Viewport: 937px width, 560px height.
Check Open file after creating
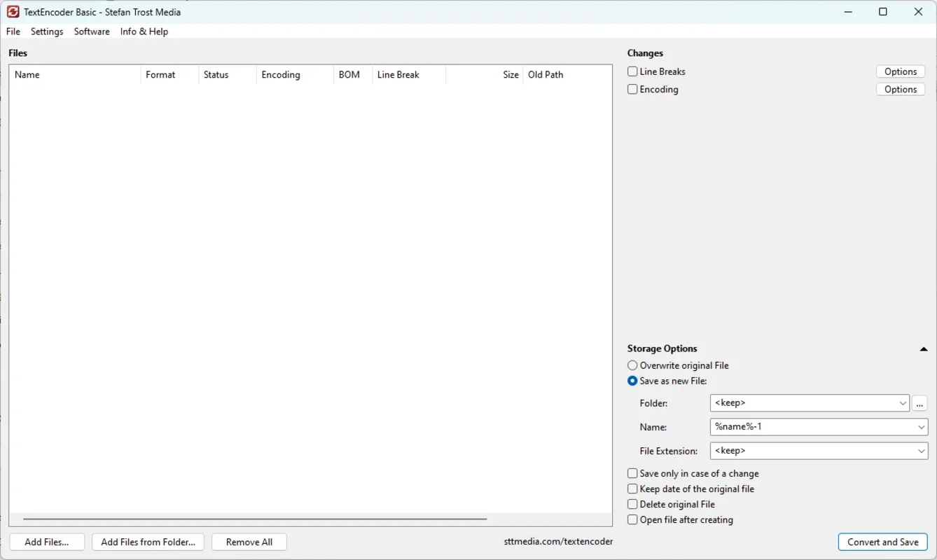(633, 520)
